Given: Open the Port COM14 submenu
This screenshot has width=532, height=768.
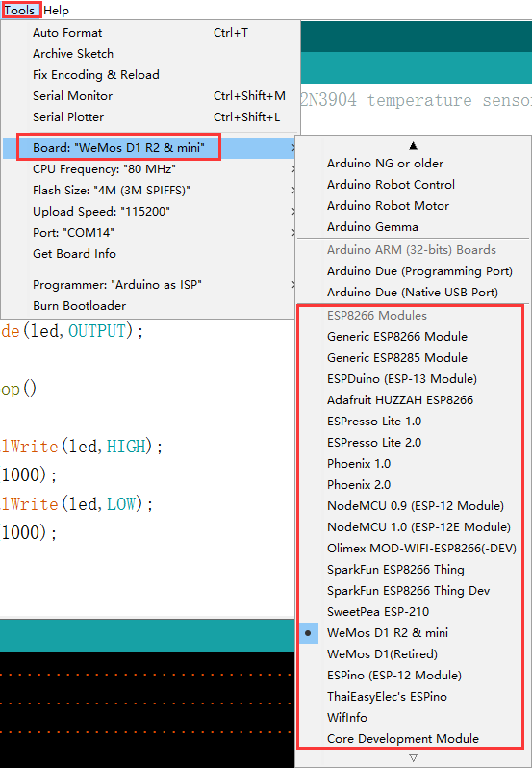Looking at the screenshot, I should [151, 232].
